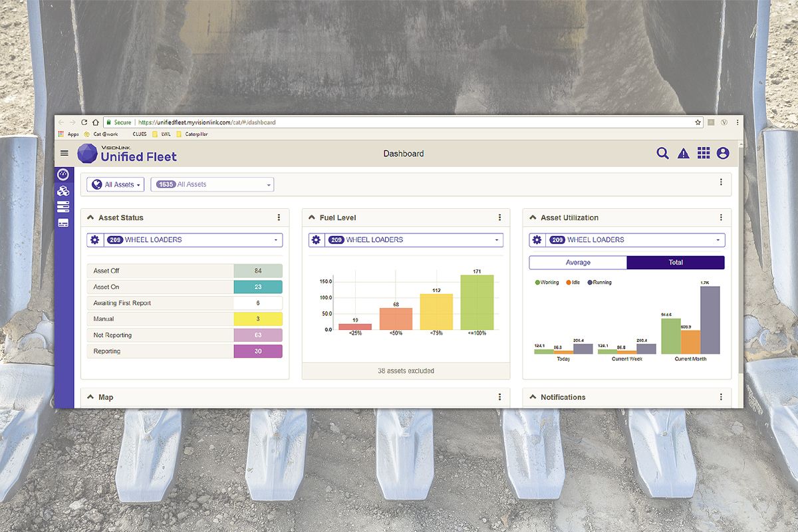Screen dimensions: 798x532
Task: Collapse the Asset Status panel
Action: pos(90,217)
